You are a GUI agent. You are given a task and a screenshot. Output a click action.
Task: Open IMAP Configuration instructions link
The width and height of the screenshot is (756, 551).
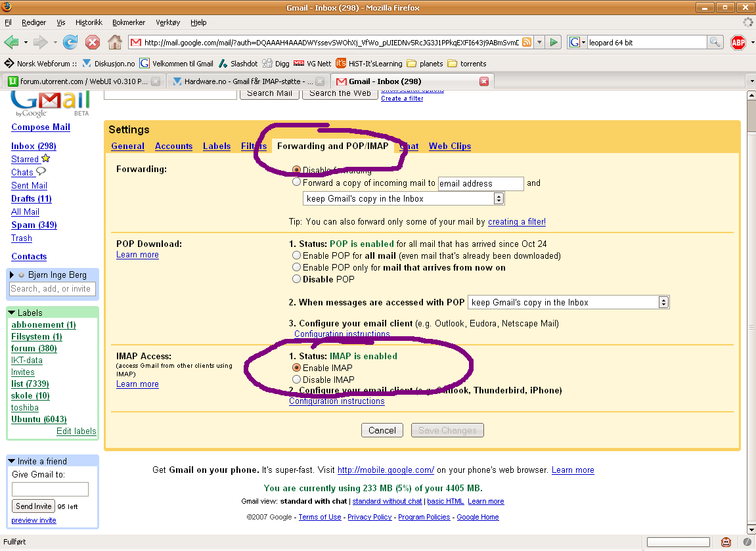(337, 401)
